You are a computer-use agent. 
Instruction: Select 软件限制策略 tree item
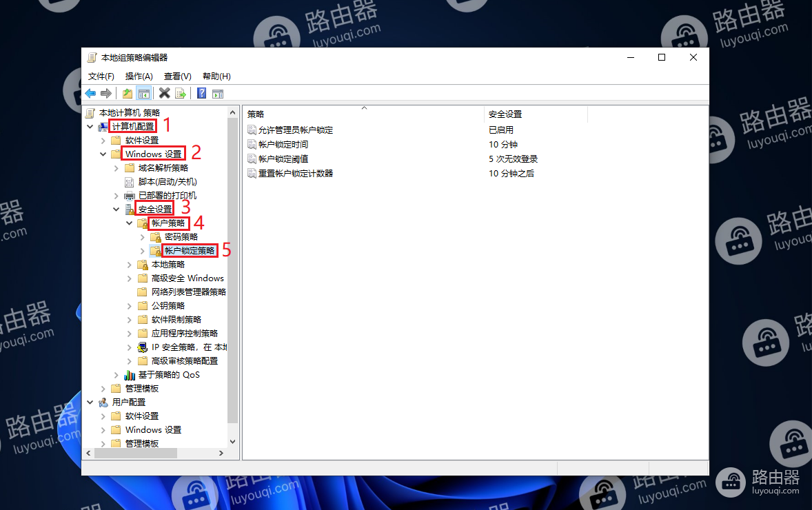point(176,320)
